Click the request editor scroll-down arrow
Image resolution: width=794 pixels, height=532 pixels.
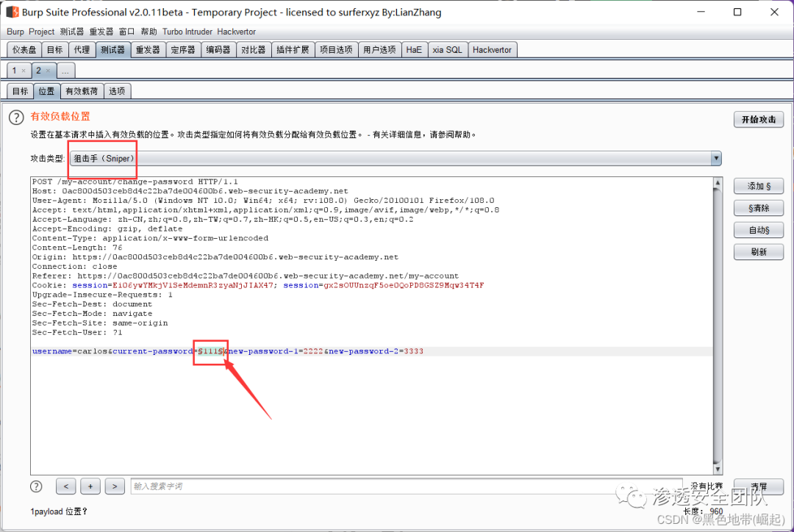point(717,470)
